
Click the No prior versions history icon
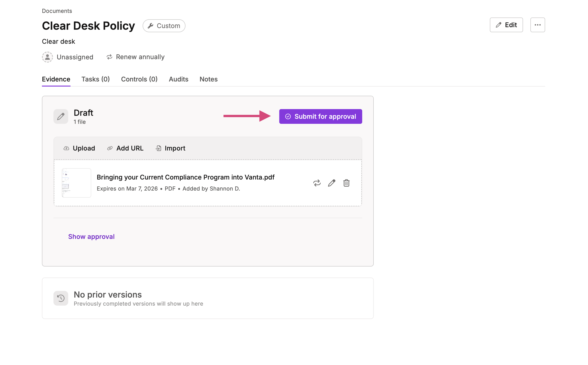pyautogui.click(x=61, y=298)
